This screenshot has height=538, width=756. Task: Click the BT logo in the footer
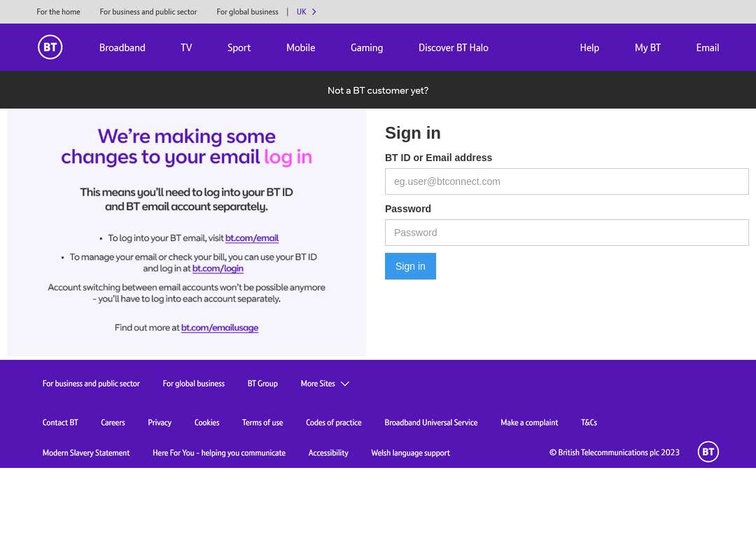point(708,452)
